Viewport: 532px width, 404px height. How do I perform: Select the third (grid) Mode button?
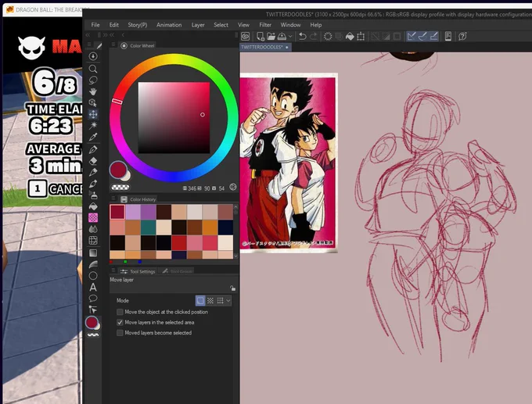coord(220,301)
